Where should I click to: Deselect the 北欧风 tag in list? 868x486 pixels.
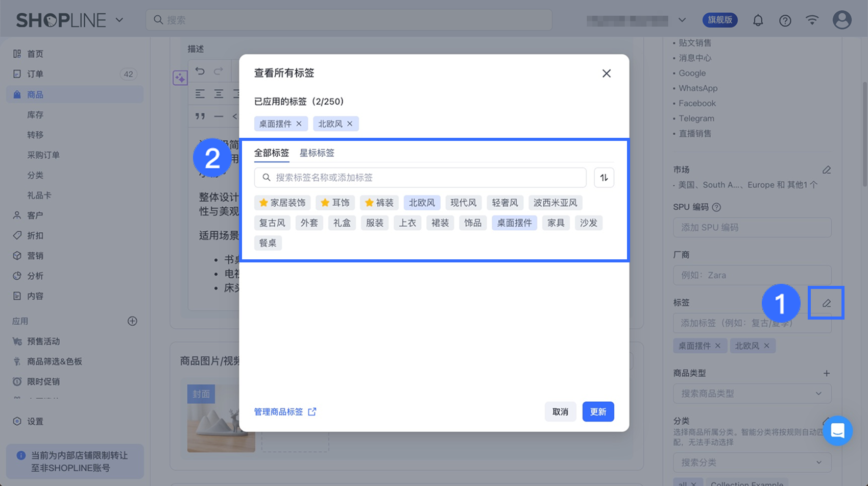(422, 203)
